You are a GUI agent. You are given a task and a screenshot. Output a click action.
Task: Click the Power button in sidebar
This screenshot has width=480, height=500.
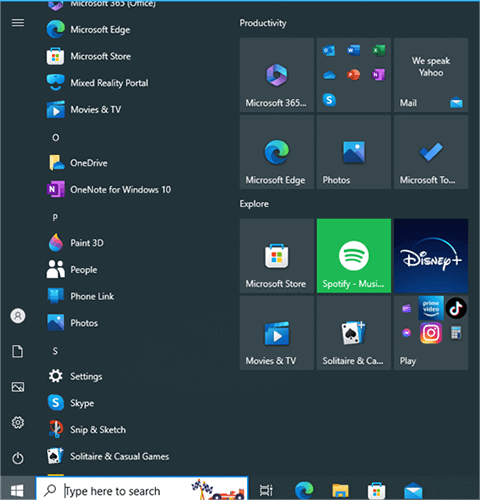[18, 458]
